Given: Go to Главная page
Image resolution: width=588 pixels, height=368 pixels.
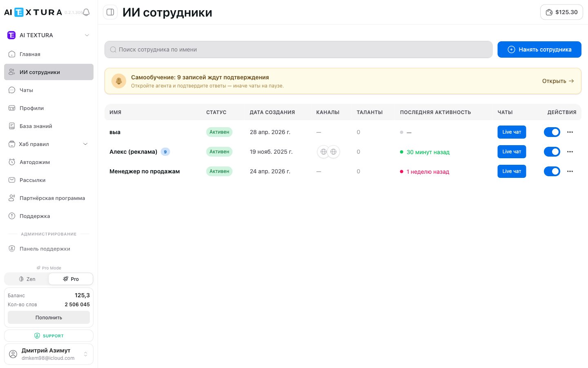Looking at the screenshot, I should pos(49,54).
